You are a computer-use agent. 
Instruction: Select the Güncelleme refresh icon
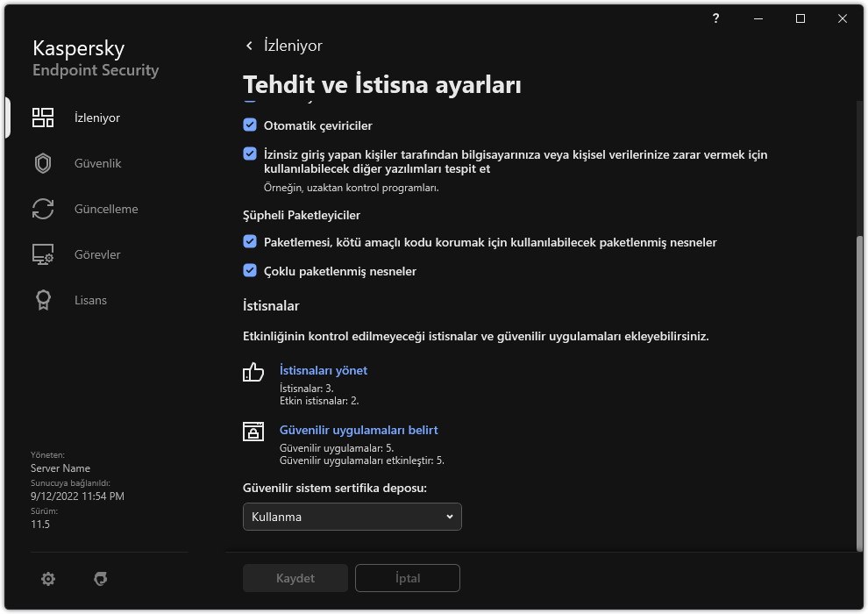43,209
